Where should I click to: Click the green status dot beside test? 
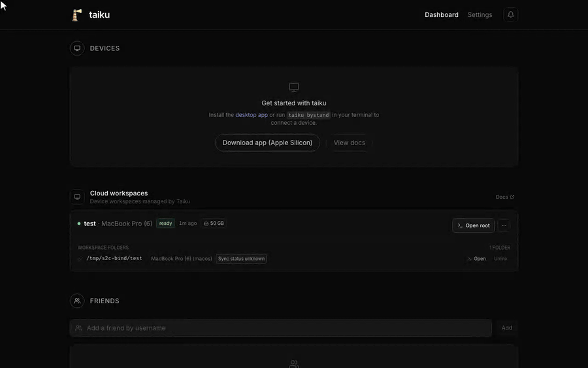79,224
